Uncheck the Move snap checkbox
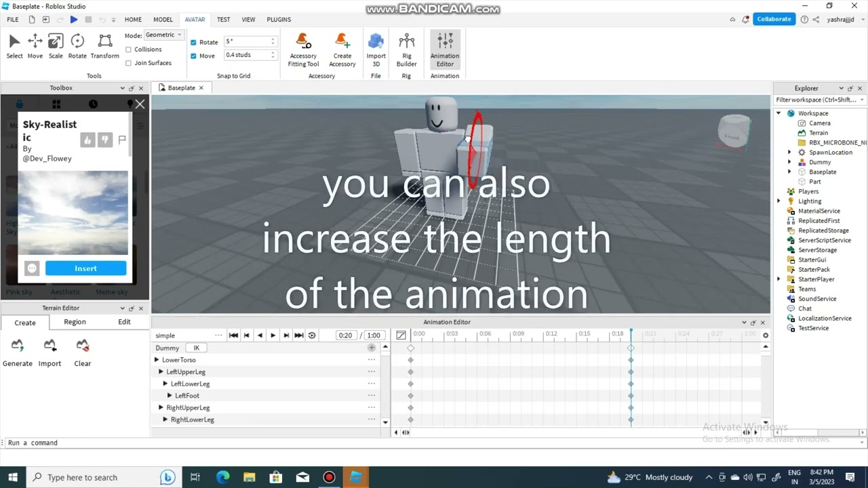 coord(194,56)
